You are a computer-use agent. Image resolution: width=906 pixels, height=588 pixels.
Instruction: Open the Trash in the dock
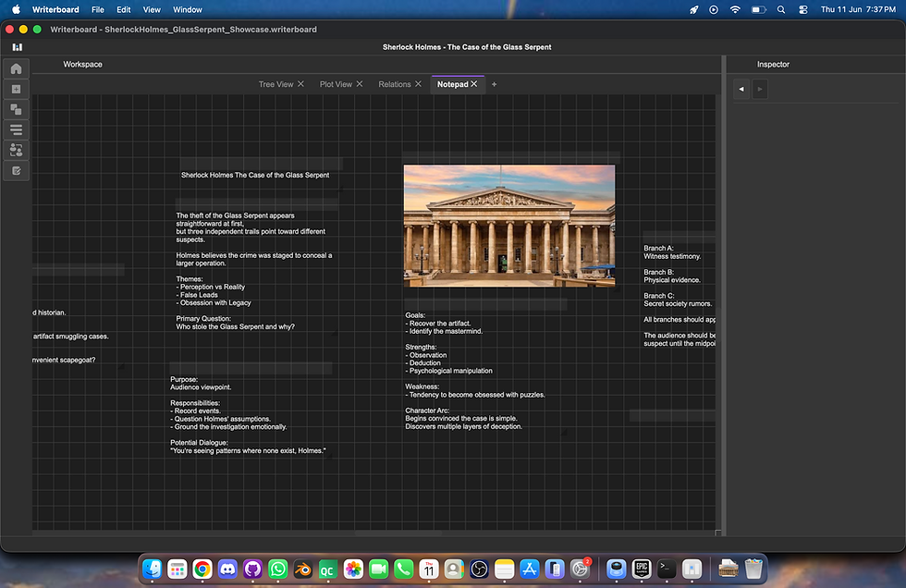[753, 570]
